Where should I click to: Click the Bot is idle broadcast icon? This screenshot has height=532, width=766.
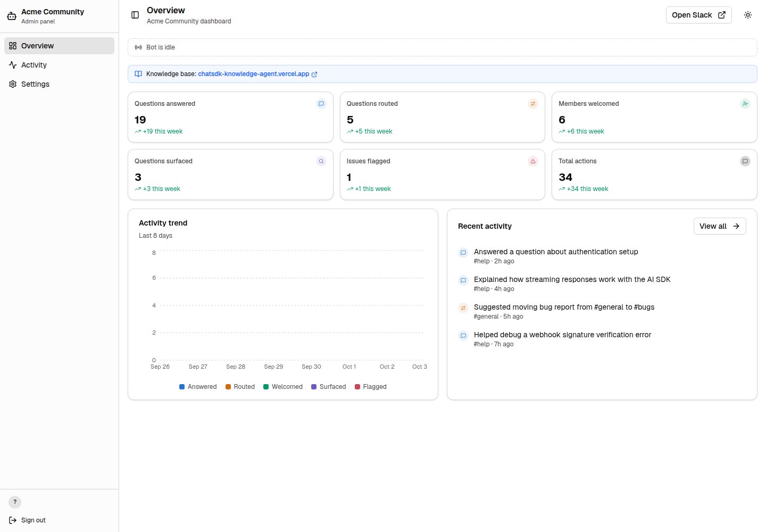[138, 47]
